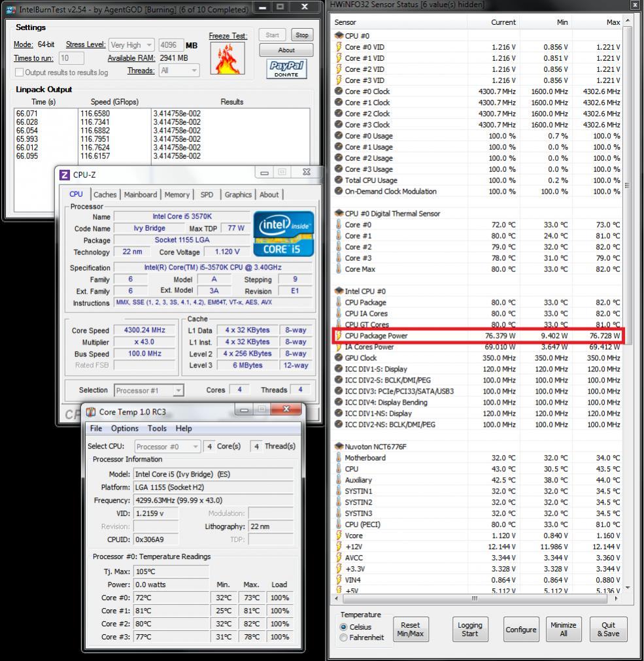Click the CPU #0 Digital Thermal Sensor chip icon
Image resolution: width=644 pixels, height=661 pixels.
339,213
